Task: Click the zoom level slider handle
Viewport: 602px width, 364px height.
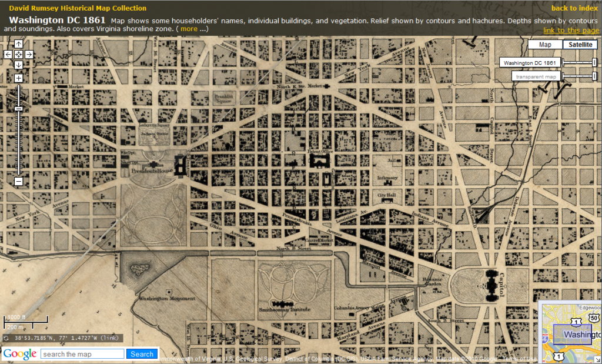Action: (18, 109)
